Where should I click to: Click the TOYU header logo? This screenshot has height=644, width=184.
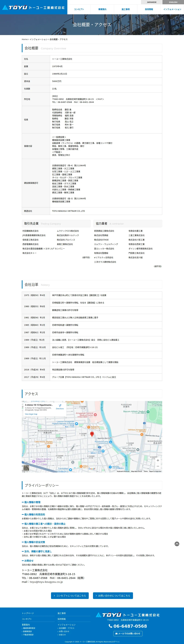point(34,7)
